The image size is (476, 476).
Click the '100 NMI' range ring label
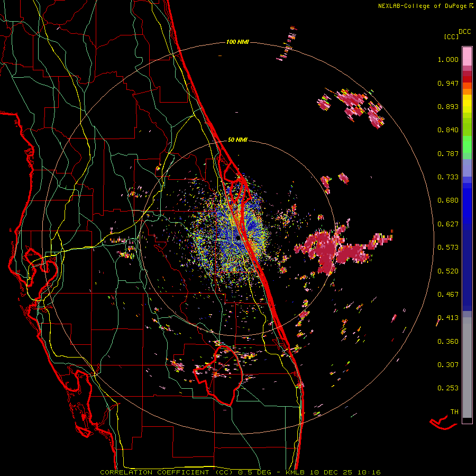[237, 42]
